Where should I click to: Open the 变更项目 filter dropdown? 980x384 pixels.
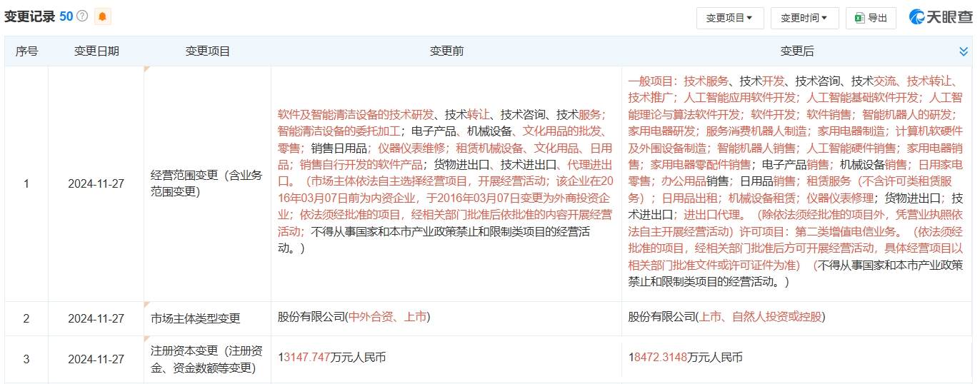[729, 18]
